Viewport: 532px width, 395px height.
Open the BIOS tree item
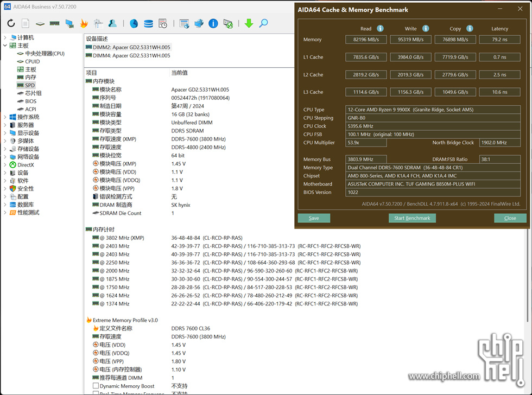coord(30,101)
